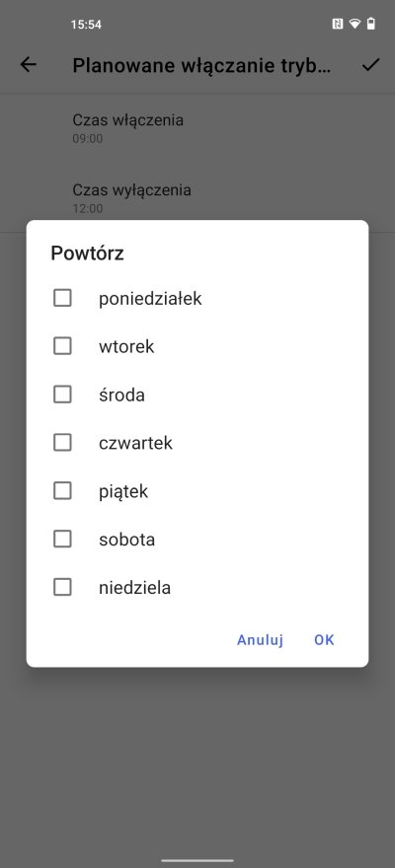Tap the battery status icon
This screenshot has width=395, height=868.
370,24
